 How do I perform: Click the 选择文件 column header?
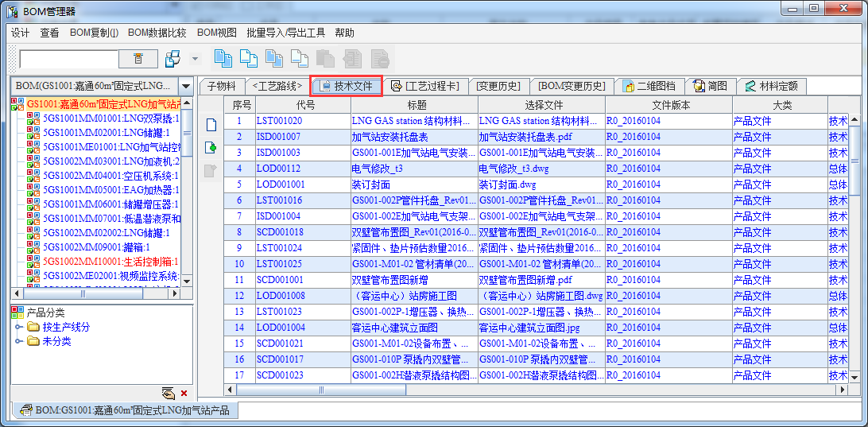(542, 105)
